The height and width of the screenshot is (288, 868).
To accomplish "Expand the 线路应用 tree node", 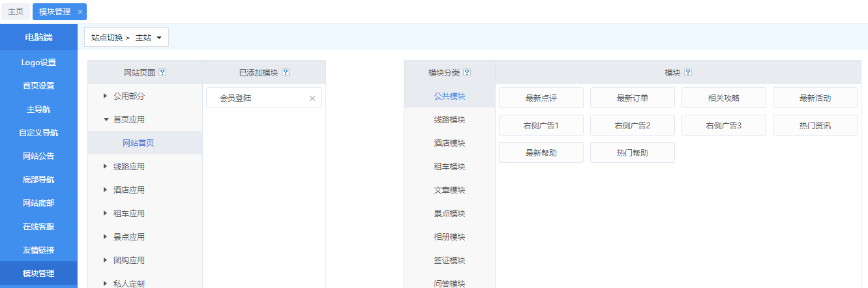I will pyautogui.click(x=105, y=167).
